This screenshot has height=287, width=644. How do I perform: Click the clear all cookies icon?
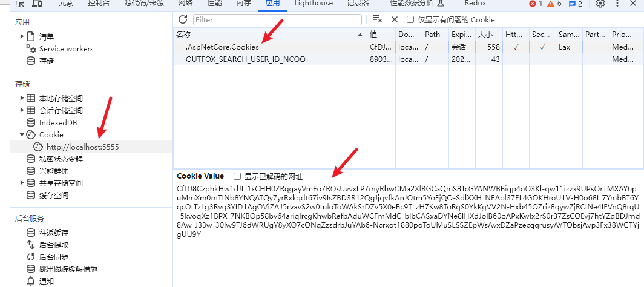tap(378, 19)
